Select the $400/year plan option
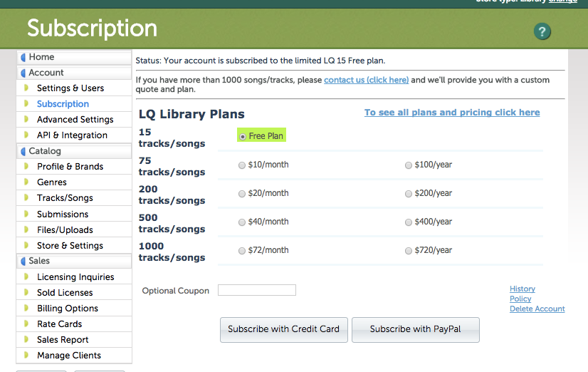The image size is (588, 372). (x=409, y=222)
